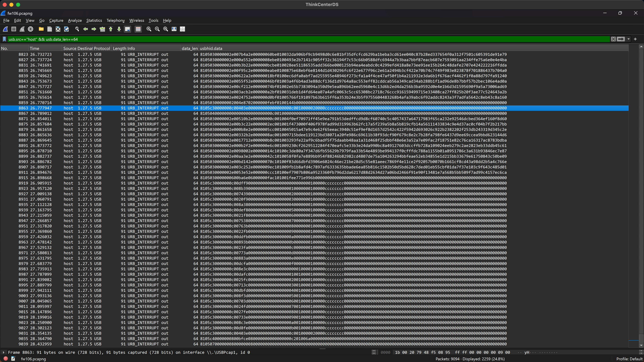
Task: Expand Frame 8863 details tree
Action: 4,352
